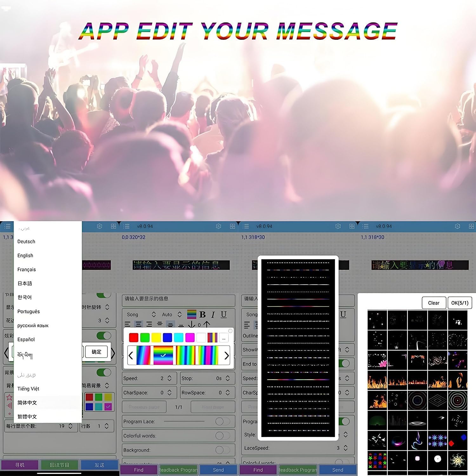Disable Program toggle in the lace-pattern panel
This screenshot has width=476, height=476.
[344, 421]
